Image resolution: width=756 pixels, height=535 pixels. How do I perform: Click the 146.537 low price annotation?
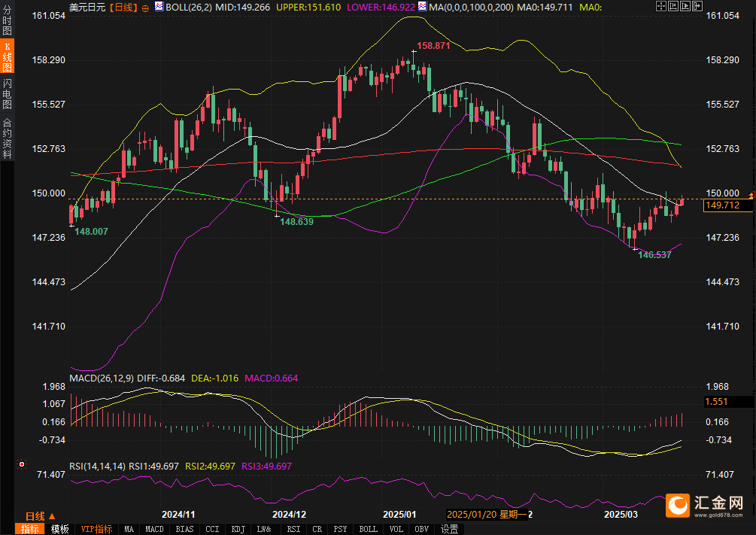click(654, 255)
